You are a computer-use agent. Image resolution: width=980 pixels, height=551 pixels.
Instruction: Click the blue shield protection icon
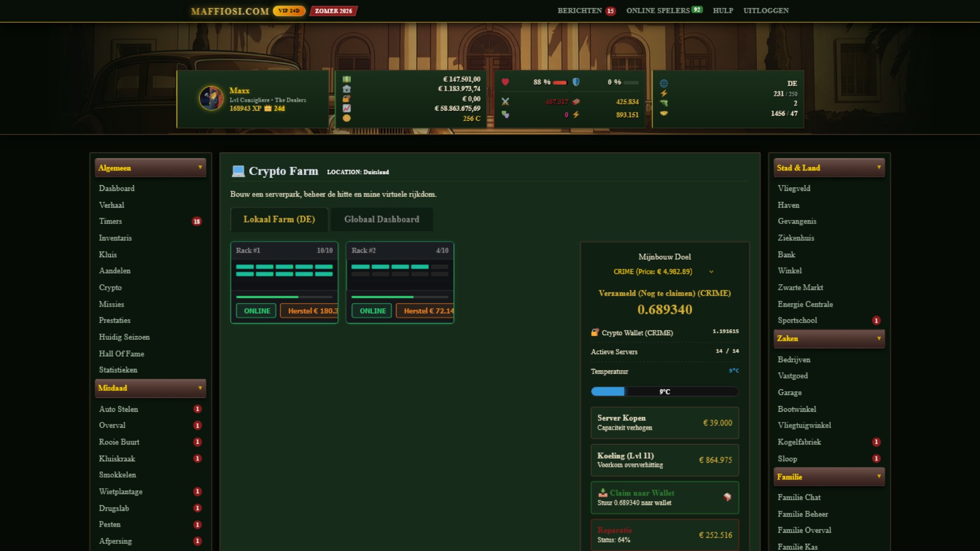coord(576,82)
